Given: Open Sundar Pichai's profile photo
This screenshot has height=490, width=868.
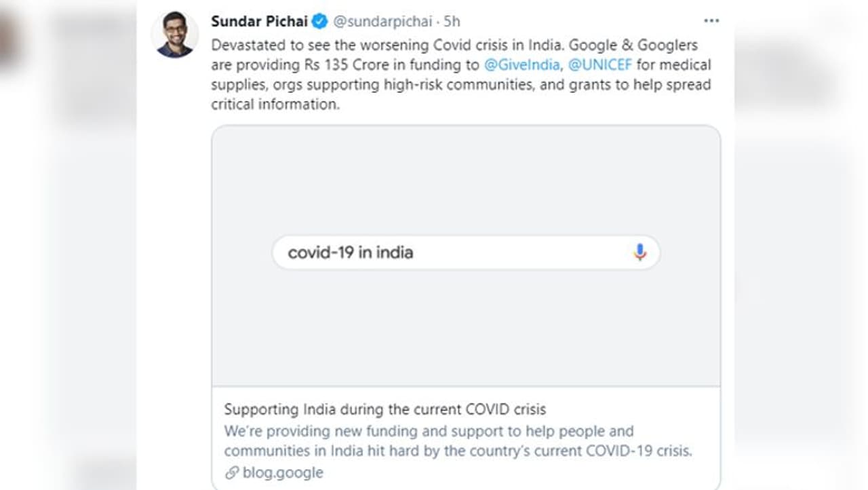Looking at the screenshot, I should (175, 35).
